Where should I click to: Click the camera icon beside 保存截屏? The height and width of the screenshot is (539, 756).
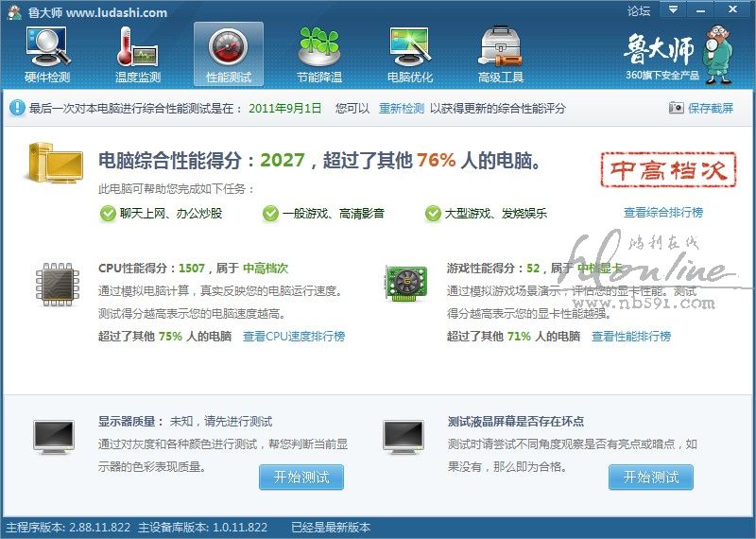676,108
